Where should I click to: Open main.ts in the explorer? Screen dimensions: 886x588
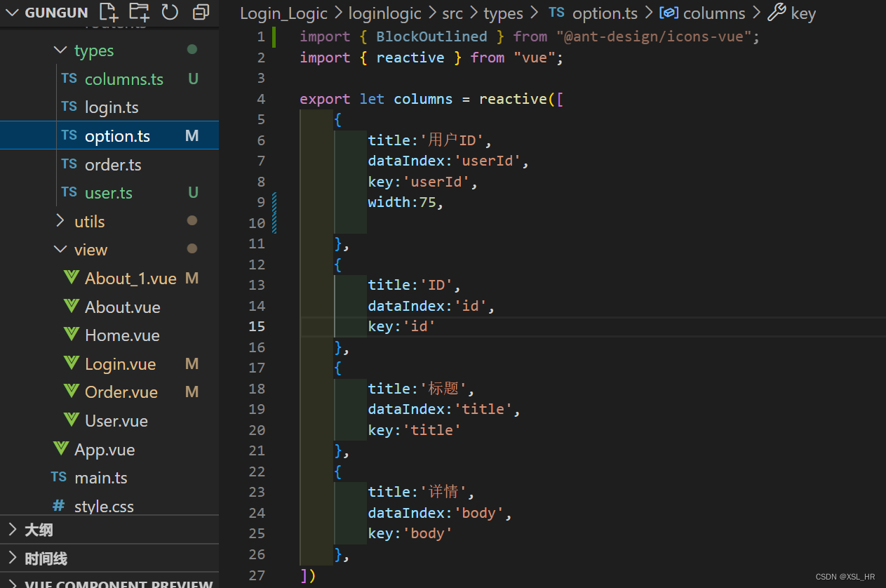pos(100,478)
